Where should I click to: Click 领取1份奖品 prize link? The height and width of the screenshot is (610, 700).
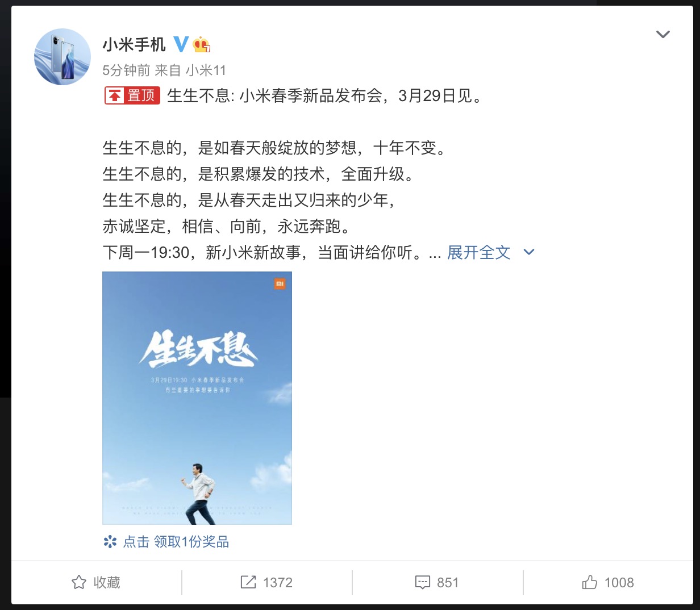pos(191,542)
